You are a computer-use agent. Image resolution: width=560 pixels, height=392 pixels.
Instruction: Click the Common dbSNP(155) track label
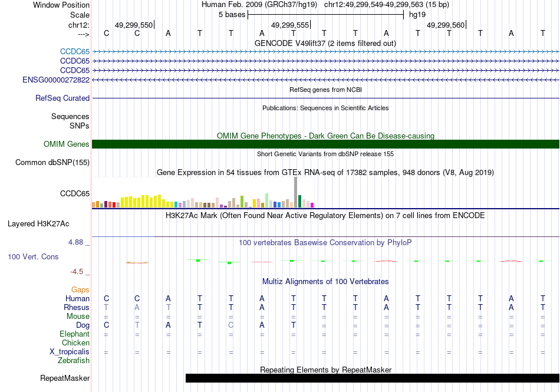[52, 162]
